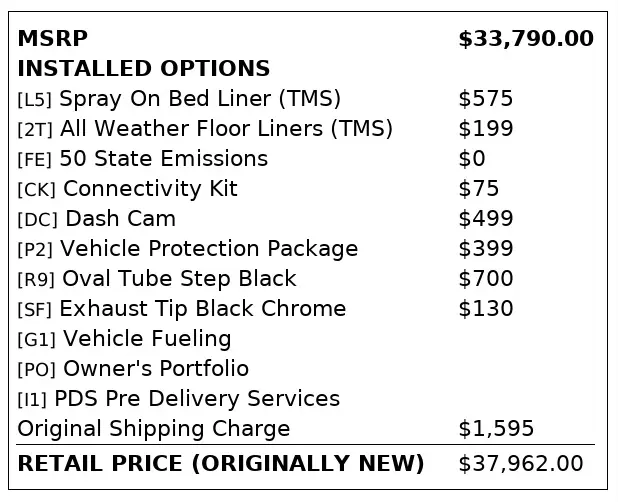Select the 50 State Emissions option
The image size is (618, 502).
143,159
